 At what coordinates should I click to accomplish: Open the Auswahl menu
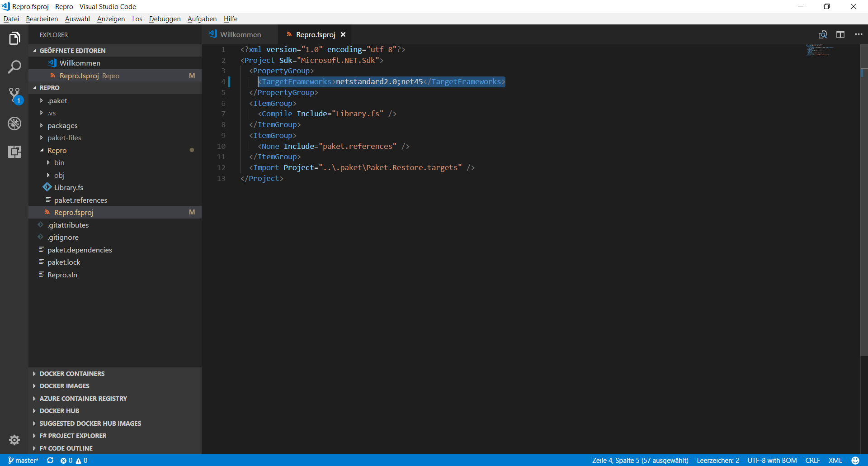coord(77,19)
